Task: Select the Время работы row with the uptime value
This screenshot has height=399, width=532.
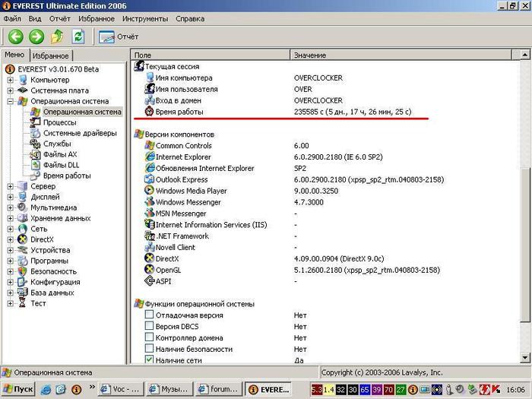Action: pos(277,112)
